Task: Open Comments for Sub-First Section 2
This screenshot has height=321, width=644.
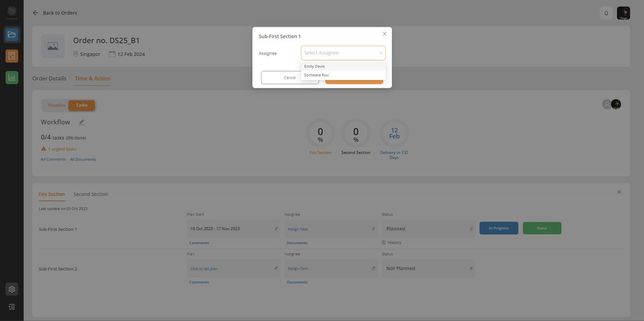Action: 199,282
